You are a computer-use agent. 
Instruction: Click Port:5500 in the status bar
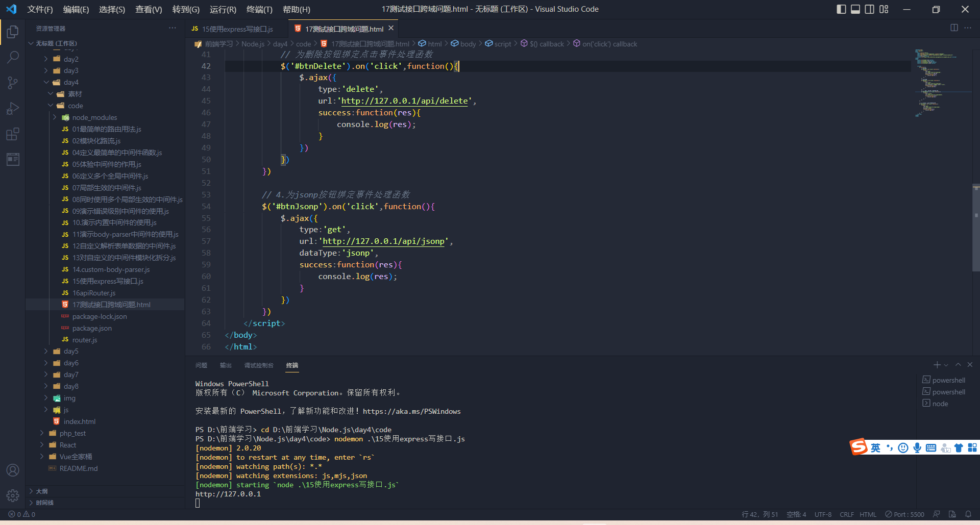point(904,514)
